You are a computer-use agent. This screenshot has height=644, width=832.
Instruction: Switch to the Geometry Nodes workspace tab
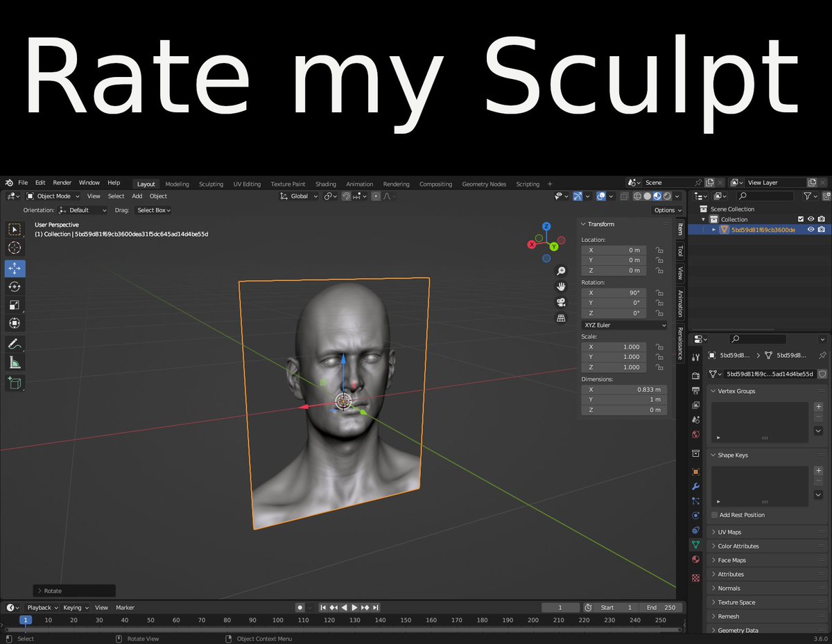point(484,184)
